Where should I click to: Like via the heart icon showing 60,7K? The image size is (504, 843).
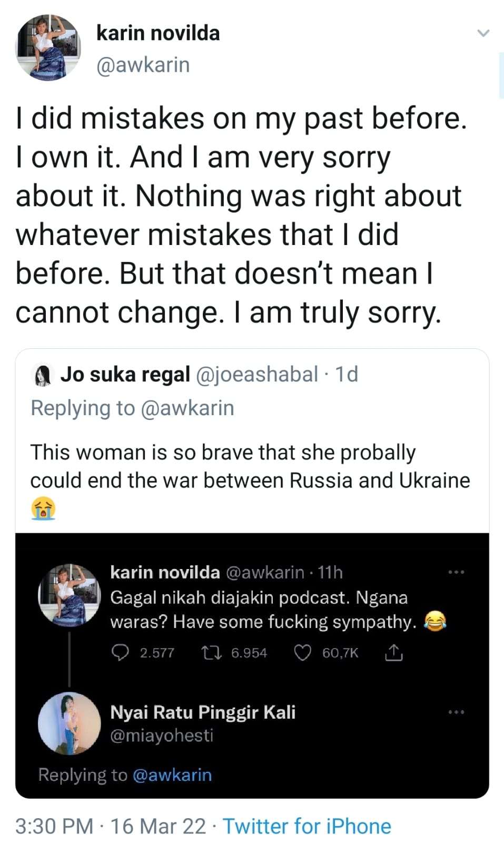click(302, 653)
